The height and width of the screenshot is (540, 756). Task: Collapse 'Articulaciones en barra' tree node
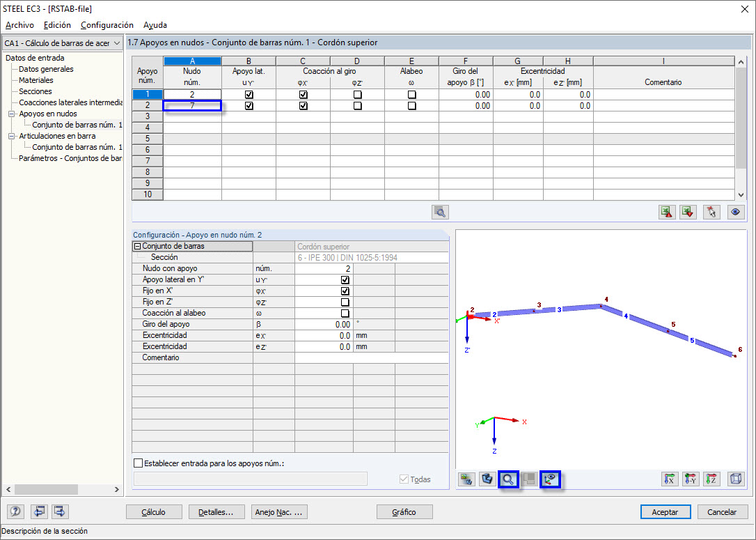point(12,136)
